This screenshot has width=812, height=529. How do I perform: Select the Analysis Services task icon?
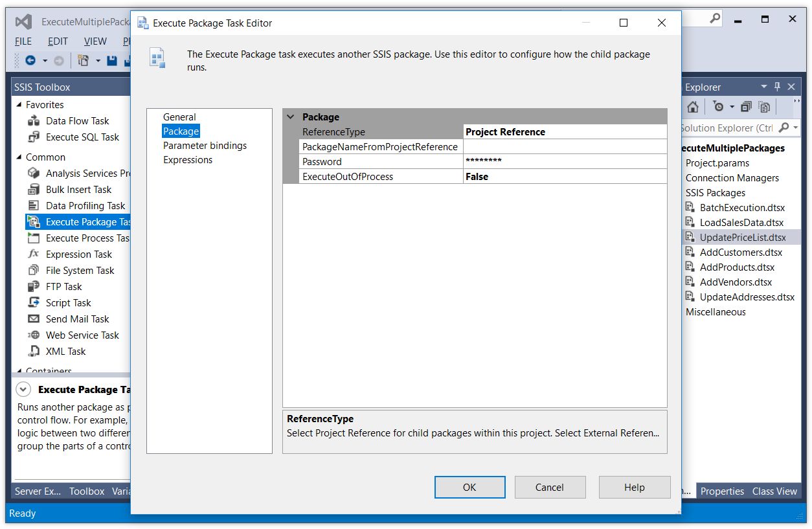click(x=34, y=174)
